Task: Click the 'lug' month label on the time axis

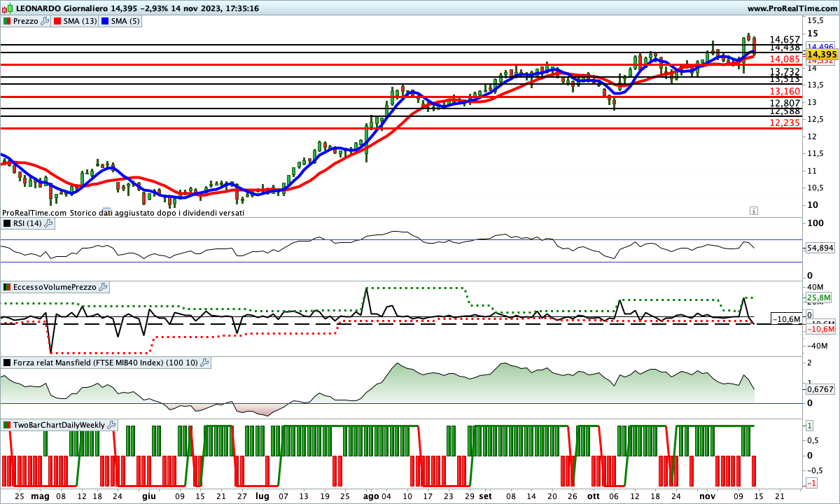Action: (262, 496)
